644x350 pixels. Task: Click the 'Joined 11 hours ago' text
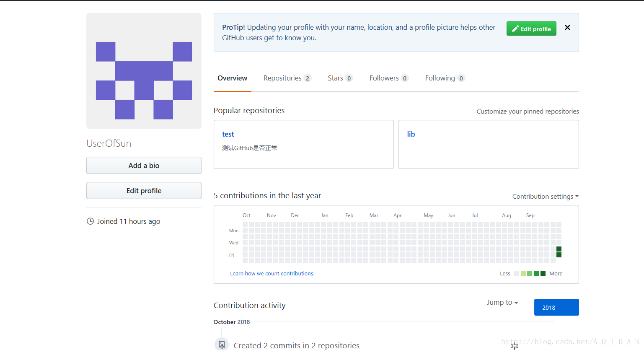(x=129, y=221)
